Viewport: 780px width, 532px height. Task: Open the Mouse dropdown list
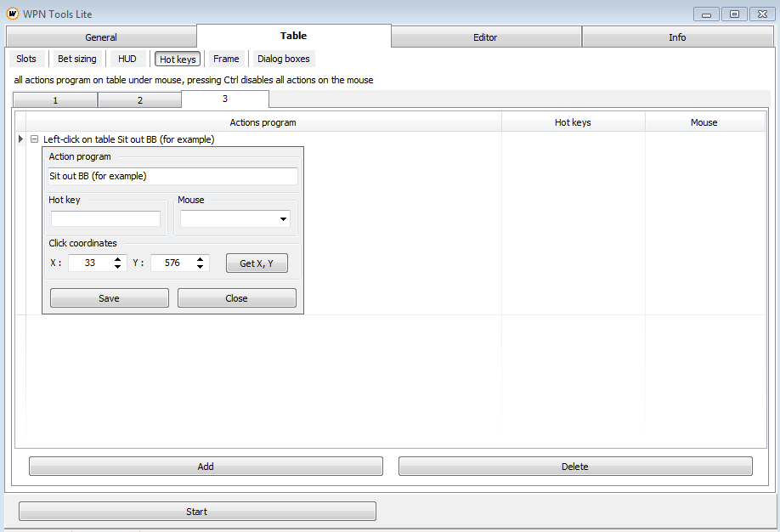[x=282, y=219]
